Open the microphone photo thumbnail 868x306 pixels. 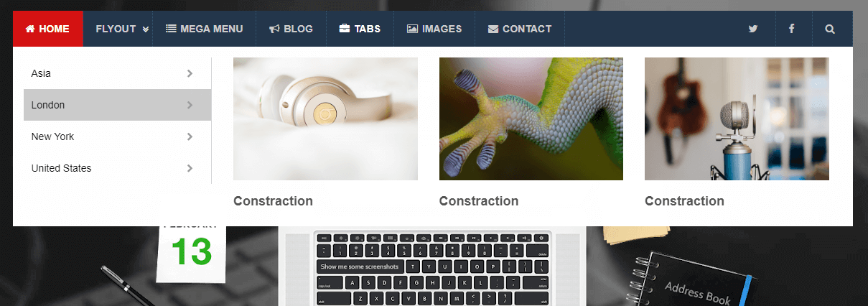click(x=737, y=119)
